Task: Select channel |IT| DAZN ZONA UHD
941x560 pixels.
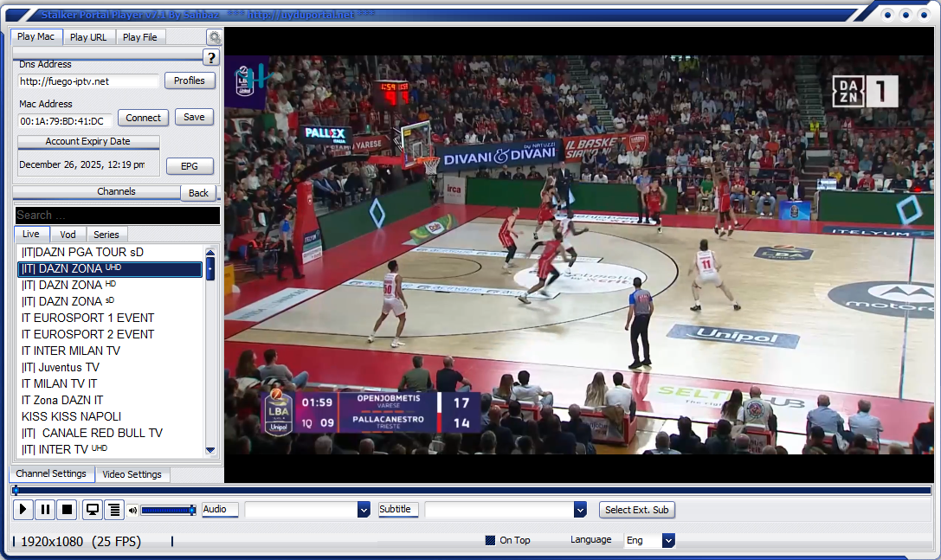Action: pyautogui.click(x=111, y=269)
